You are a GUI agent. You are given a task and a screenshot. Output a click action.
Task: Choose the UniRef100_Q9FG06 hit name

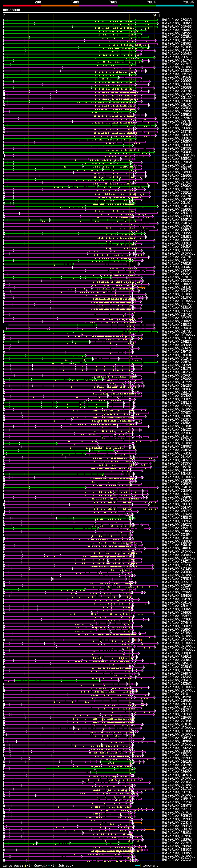(177, 128)
